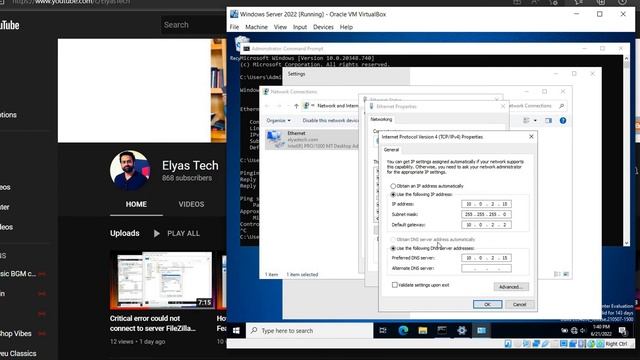This screenshot has height=360, width=640.
Task: Open Settings gear on VM taskbar
Action: coord(462,331)
